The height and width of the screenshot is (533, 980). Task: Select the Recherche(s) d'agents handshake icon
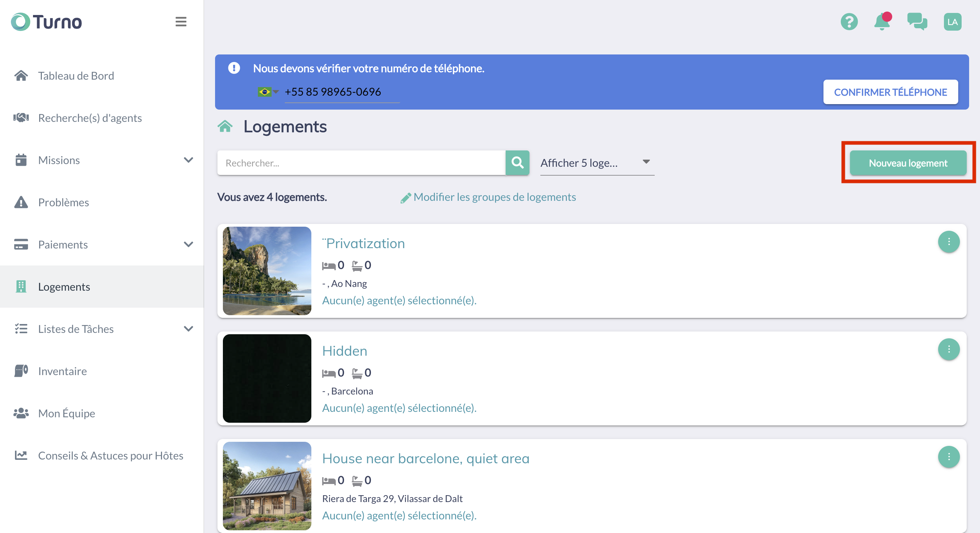point(21,117)
